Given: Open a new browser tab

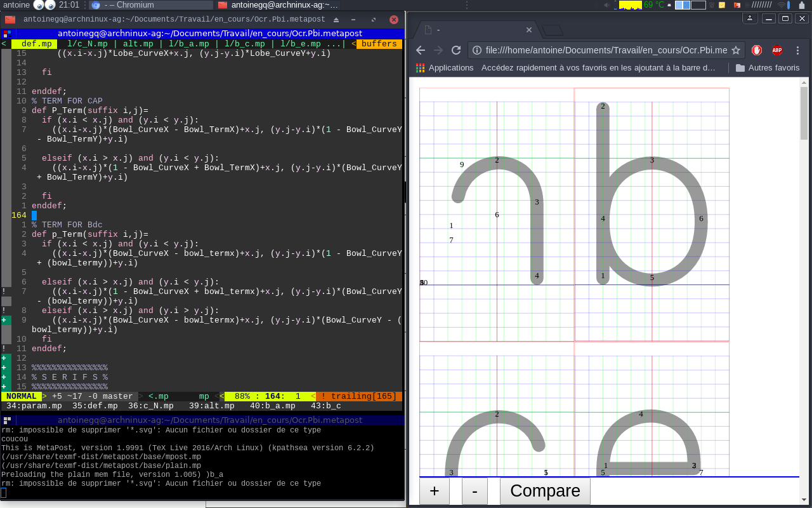Looking at the screenshot, I should 553,30.
